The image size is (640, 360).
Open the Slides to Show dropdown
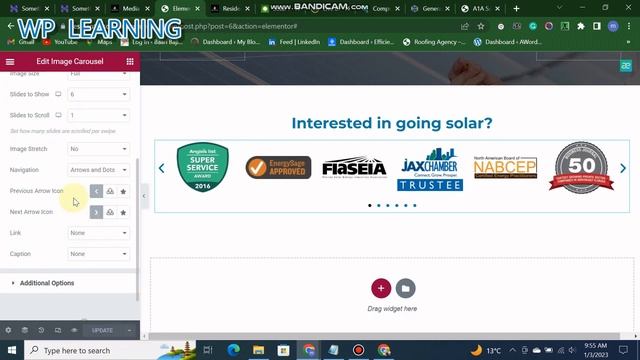pyautogui.click(x=98, y=94)
